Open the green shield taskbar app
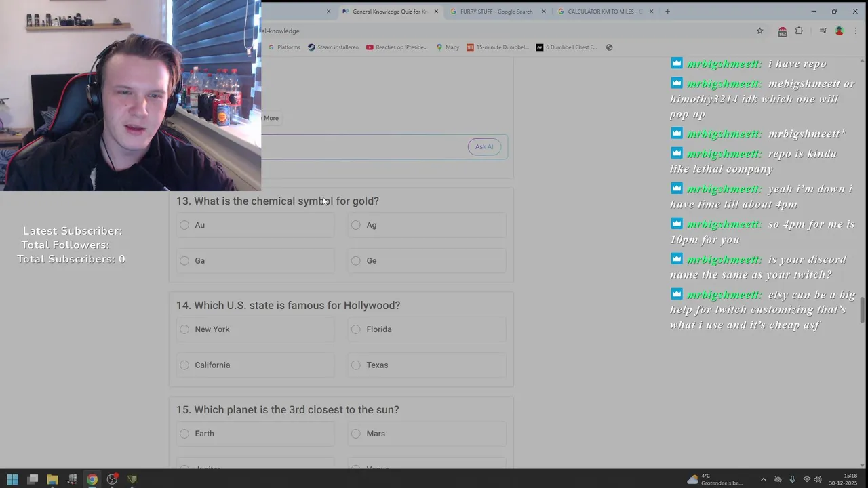The height and width of the screenshot is (488, 868). pyautogui.click(x=132, y=479)
